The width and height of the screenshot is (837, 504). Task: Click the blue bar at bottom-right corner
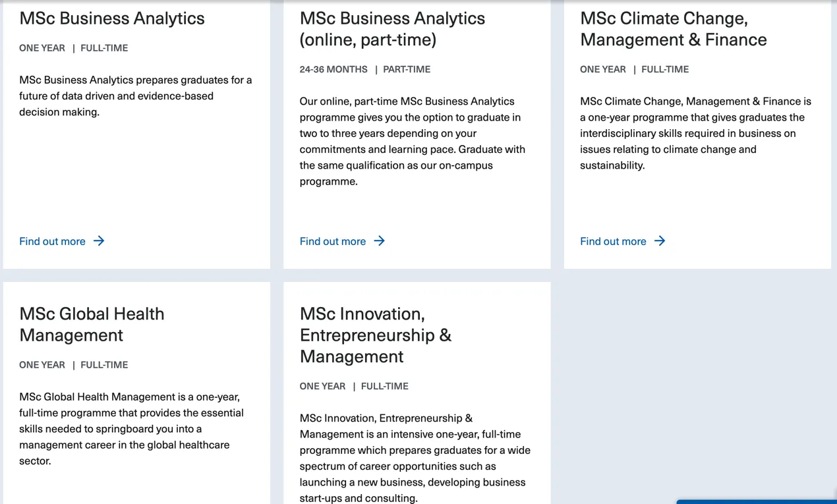[756, 501]
